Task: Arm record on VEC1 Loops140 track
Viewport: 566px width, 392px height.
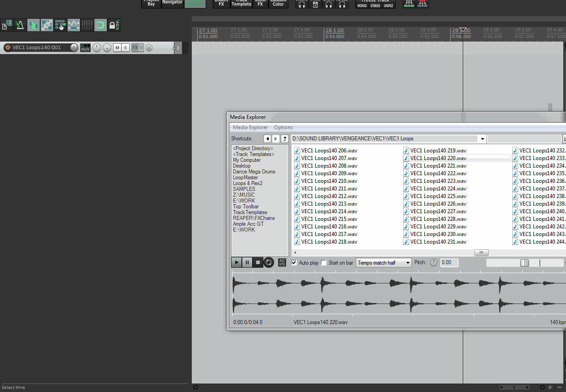Action: (x=7, y=47)
